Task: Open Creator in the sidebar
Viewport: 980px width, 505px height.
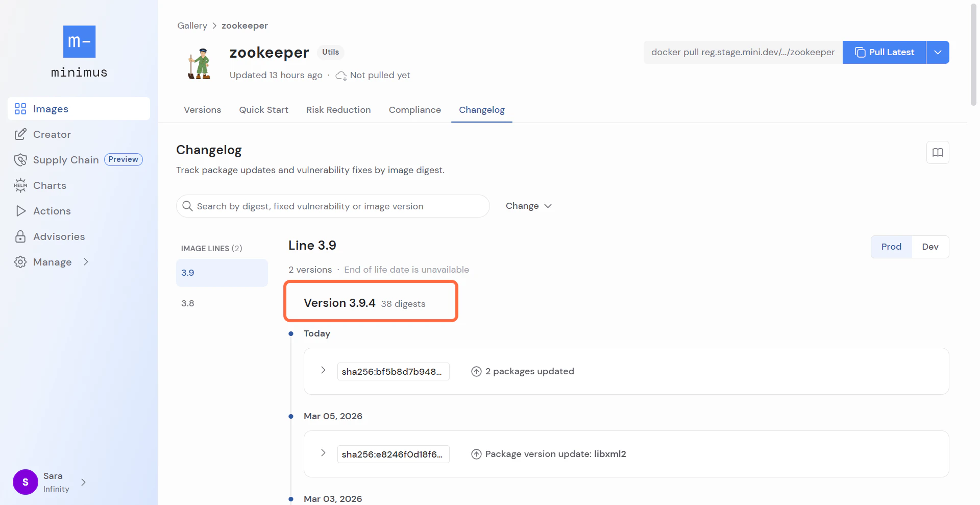Action: 79,134
